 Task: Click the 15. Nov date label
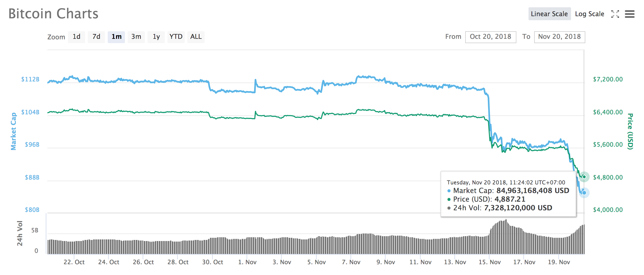pos(489,262)
